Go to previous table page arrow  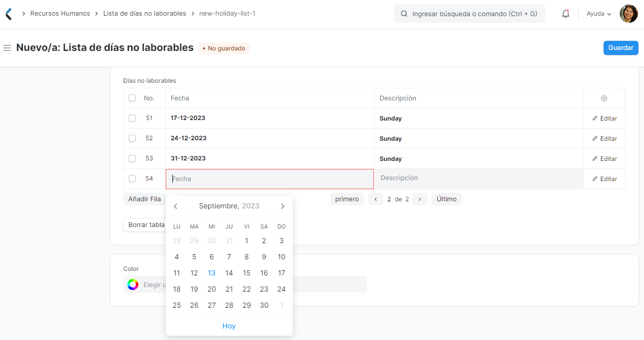pyautogui.click(x=375, y=199)
